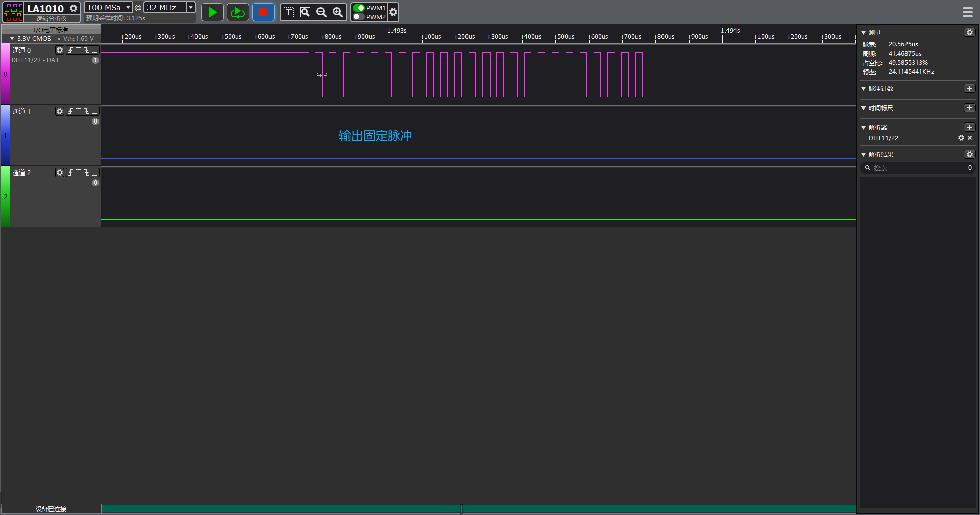Open the 32 MHz sample rate dropdown

pos(190,7)
